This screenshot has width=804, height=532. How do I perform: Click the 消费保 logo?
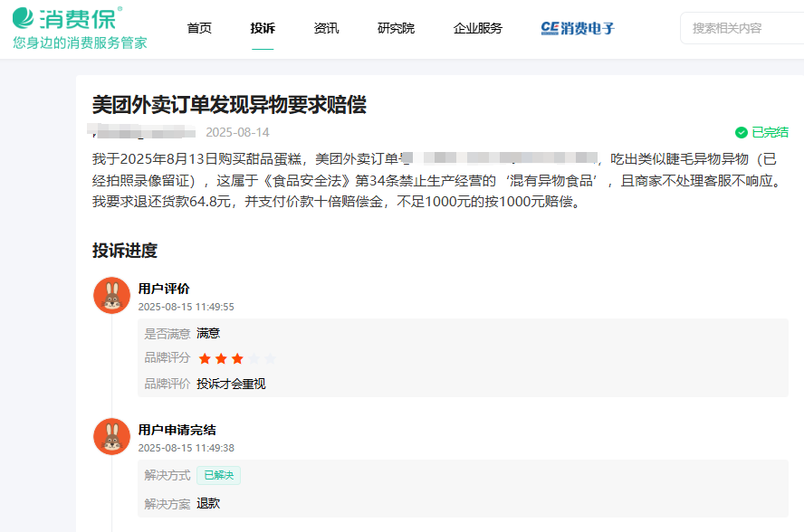point(67,18)
